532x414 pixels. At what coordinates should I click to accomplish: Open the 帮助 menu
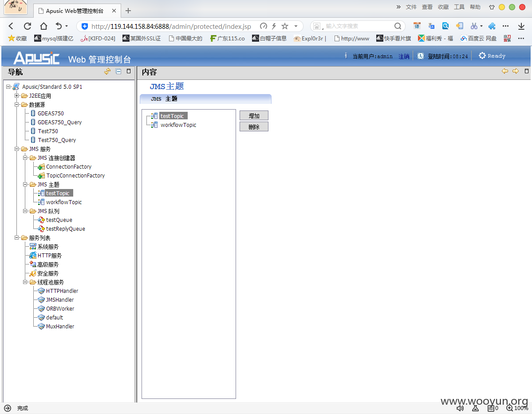pyautogui.click(x=475, y=7)
